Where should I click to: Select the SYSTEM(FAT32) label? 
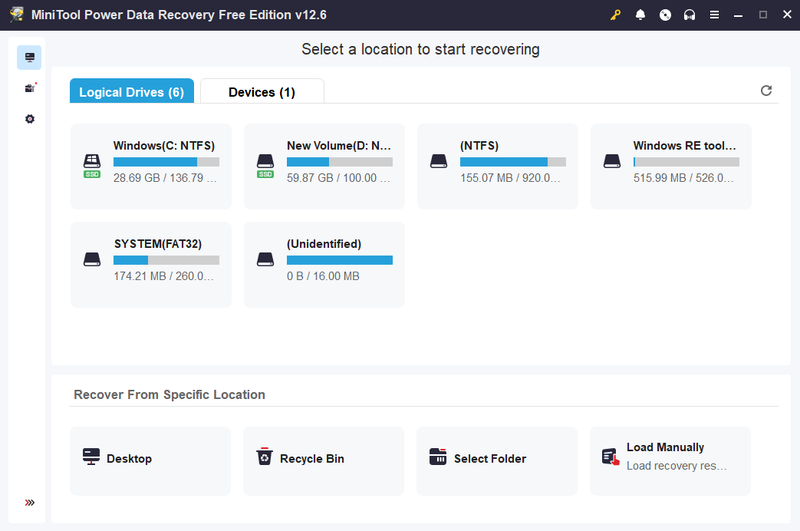coord(158,244)
